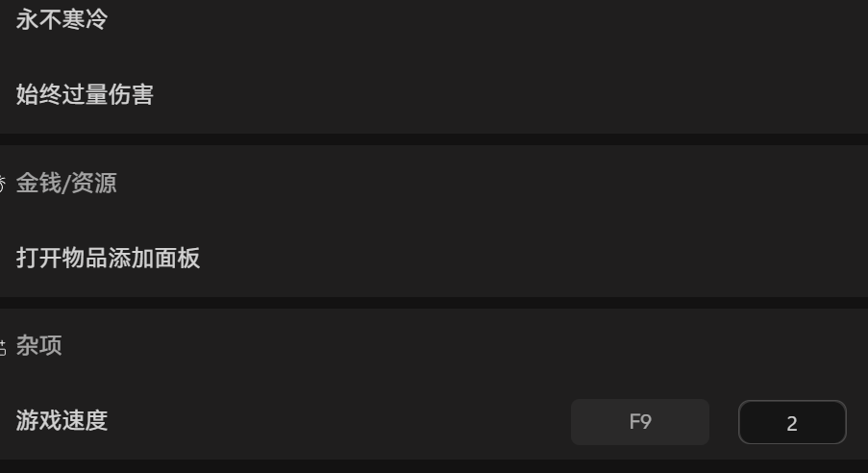Click the 金钱/资源 category title text

tap(66, 183)
